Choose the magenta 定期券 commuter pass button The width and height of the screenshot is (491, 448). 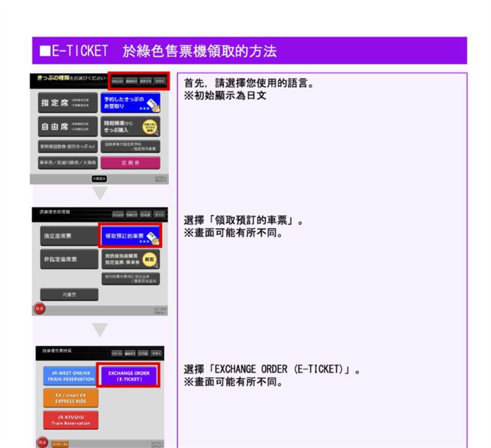(x=130, y=162)
